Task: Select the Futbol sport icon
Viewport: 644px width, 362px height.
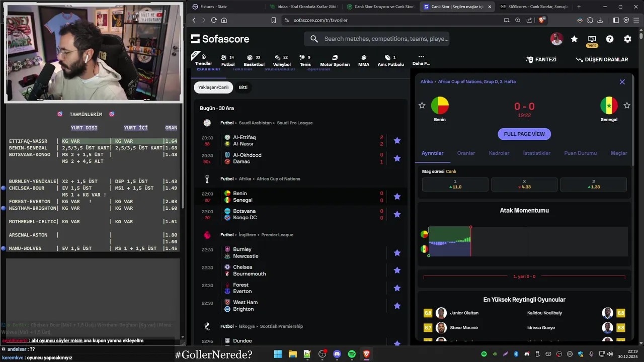Action: [x=228, y=61]
